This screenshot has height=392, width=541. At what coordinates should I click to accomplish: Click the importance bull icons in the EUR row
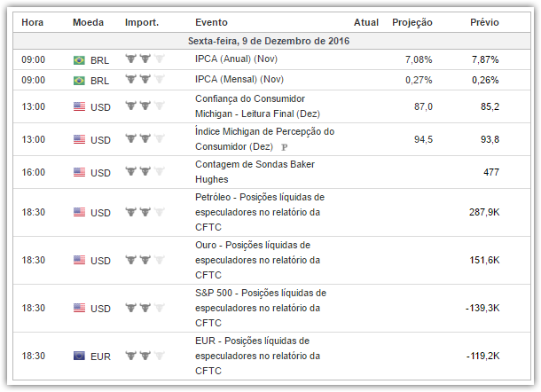coord(145,356)
